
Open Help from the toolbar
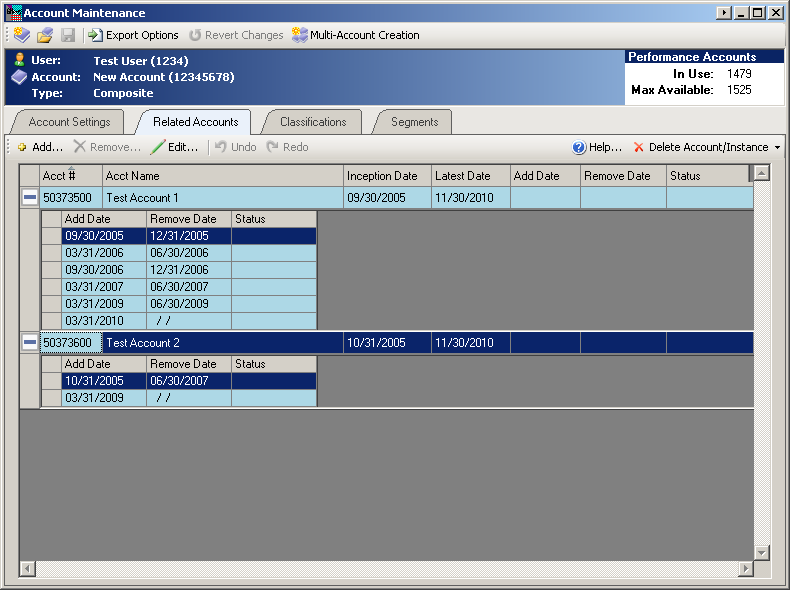click(x=597, y=147)
